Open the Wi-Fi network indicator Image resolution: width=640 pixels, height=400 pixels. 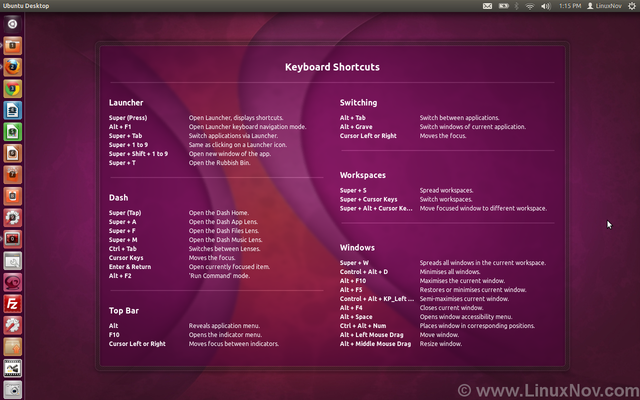(530, 6)
